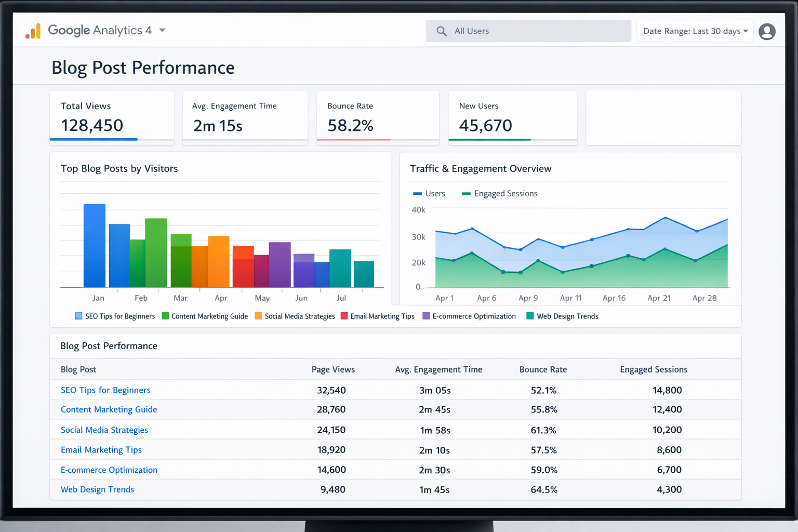Toggle the Engaged Sessions legend entry

(500, 194)
